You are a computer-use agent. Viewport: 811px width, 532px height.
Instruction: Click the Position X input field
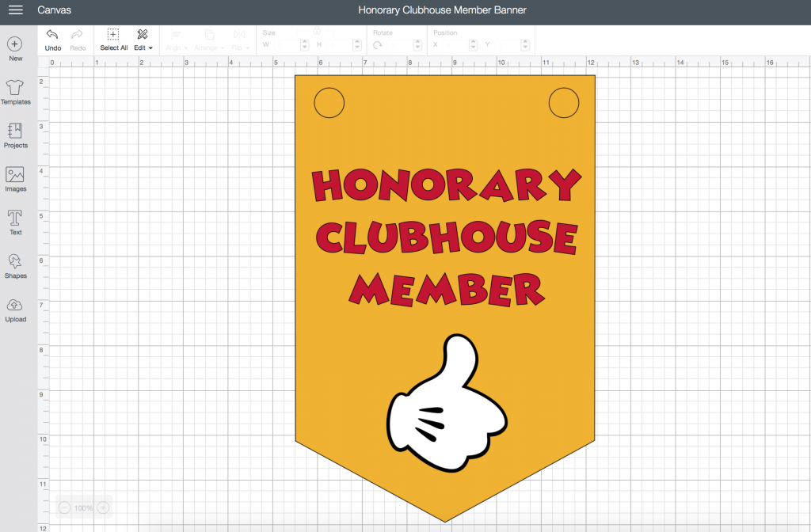click(x=457, y=45)
